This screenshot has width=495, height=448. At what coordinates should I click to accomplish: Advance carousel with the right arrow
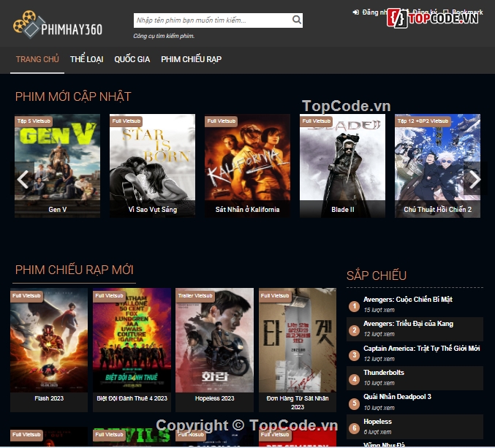474,179
